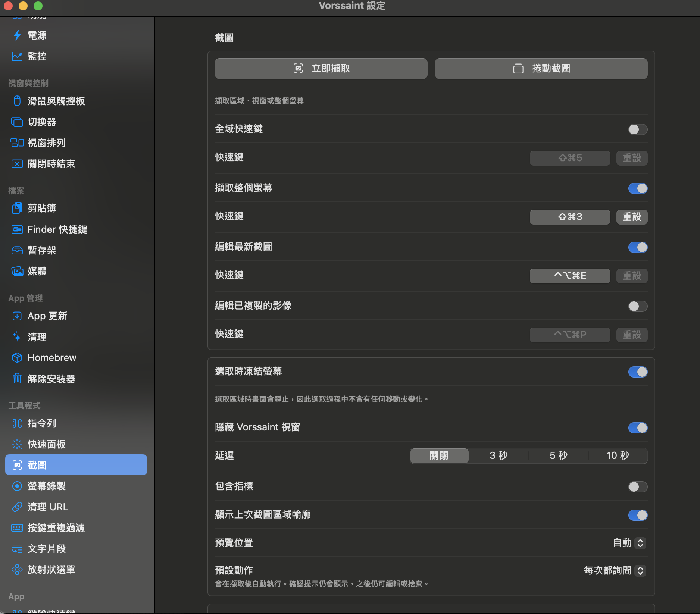Click the 關閉時結束 quit-on-close icon
The image size is (700, 614).
[17, 164]
